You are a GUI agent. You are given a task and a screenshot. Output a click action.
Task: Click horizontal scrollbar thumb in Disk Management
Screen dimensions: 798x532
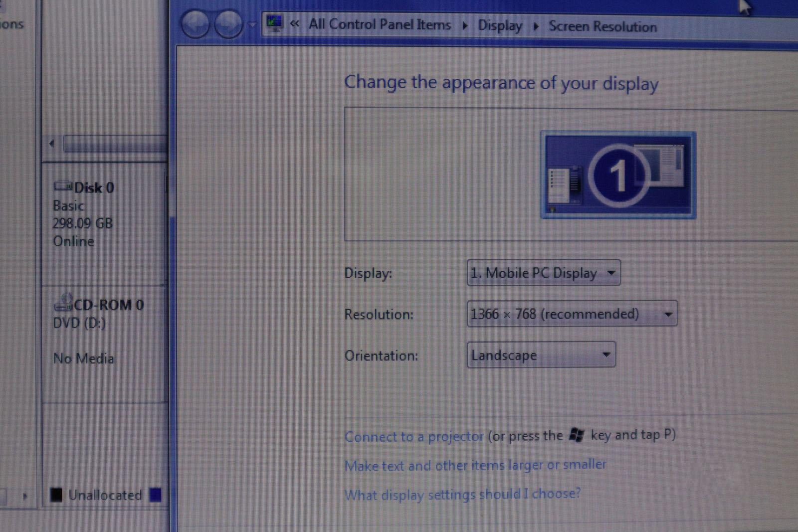[115, 144]
